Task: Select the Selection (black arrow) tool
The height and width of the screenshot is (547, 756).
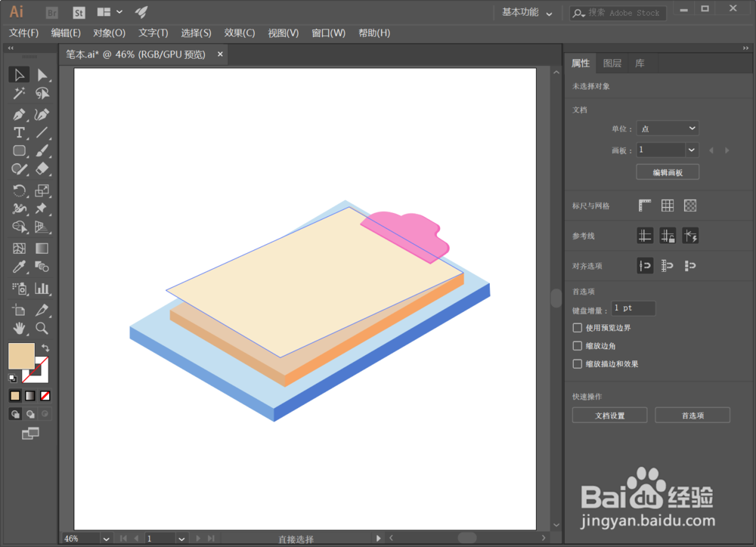Action: click(x=19, y=76)
